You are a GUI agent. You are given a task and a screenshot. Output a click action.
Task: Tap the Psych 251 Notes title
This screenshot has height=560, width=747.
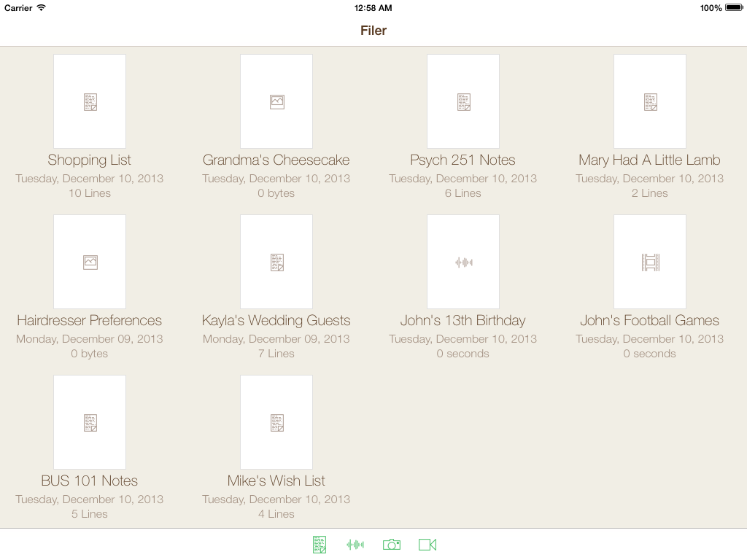[x=463, y=160]
